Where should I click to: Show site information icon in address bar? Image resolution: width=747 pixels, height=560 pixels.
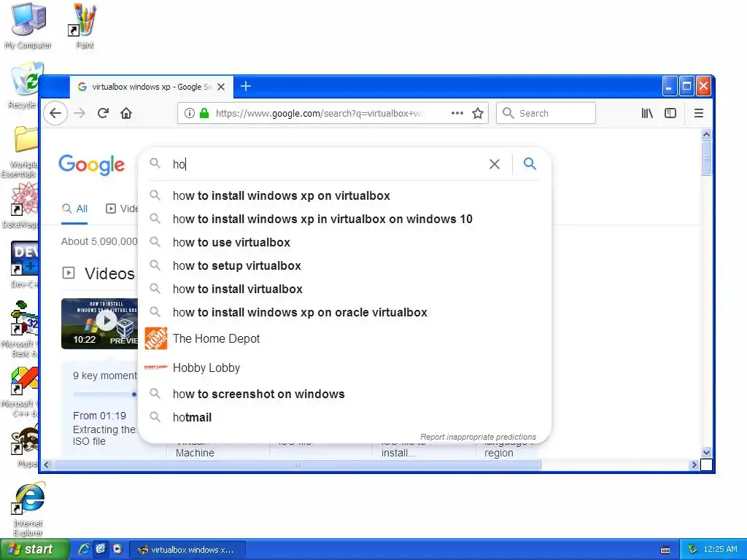(x=189, y=113)
